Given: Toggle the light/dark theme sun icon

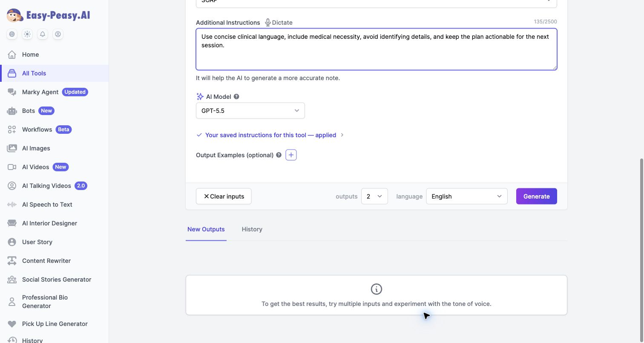Looking at the screenshot, I should (x=27, y=34).
